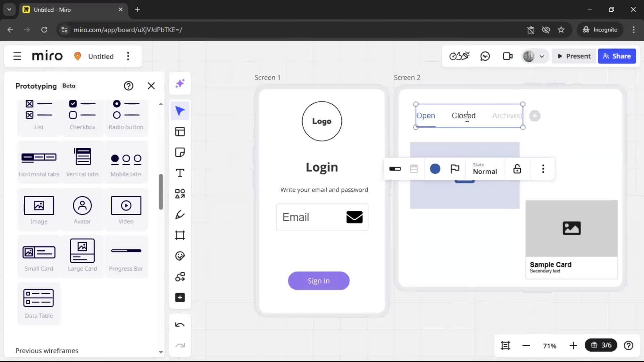644x362 pixels.
Task: Click the Email input field
Action: (x=322, y=217)
